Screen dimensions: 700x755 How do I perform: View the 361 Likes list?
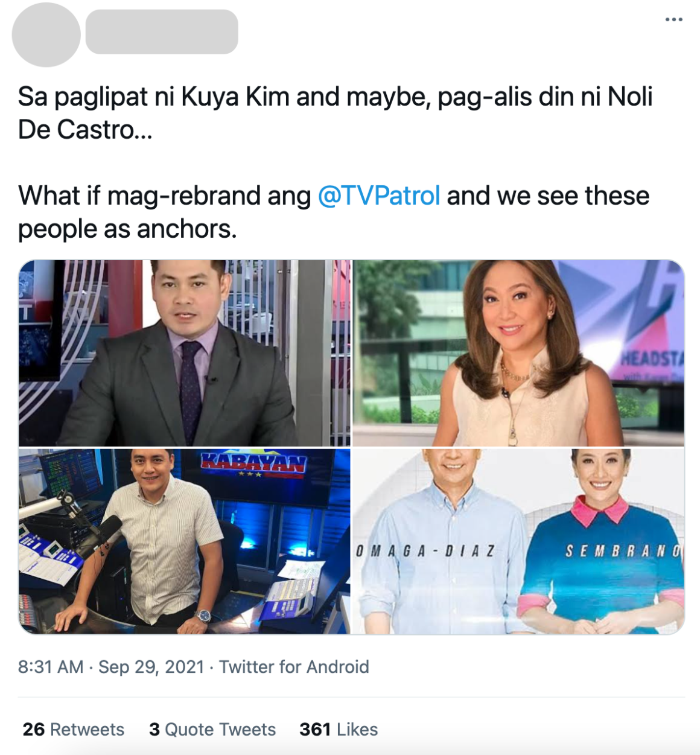point(339,730)
